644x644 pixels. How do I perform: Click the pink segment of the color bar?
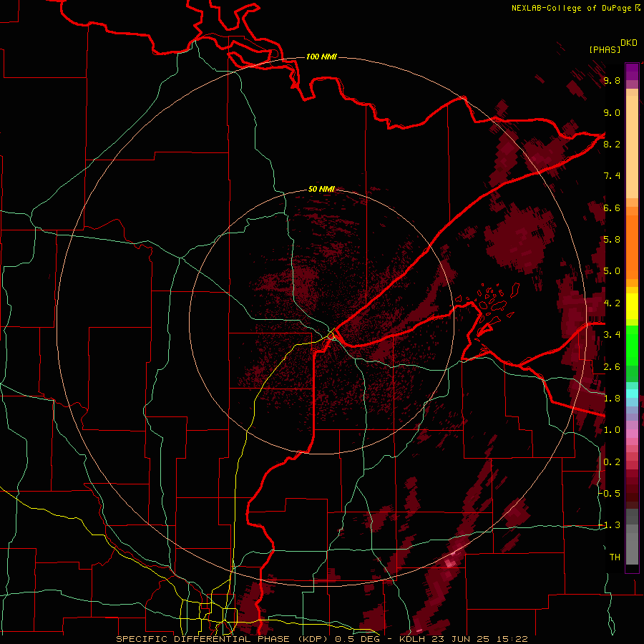coord(632,434)
